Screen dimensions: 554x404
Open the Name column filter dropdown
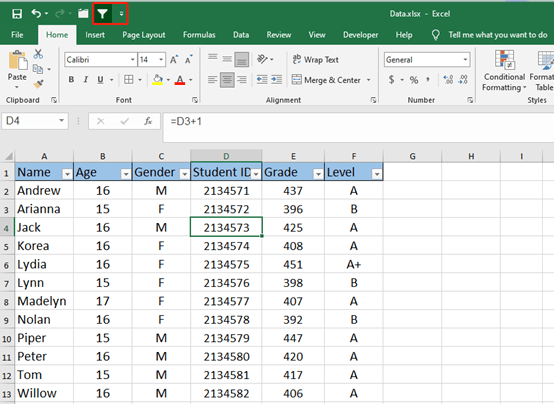pos(67,174)
